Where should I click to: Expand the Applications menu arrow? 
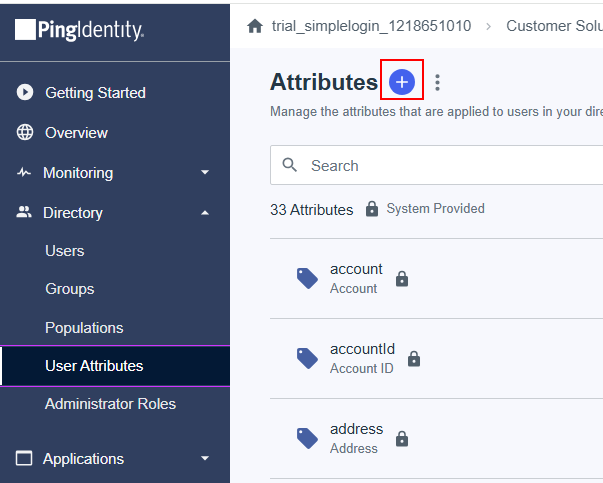205,459
